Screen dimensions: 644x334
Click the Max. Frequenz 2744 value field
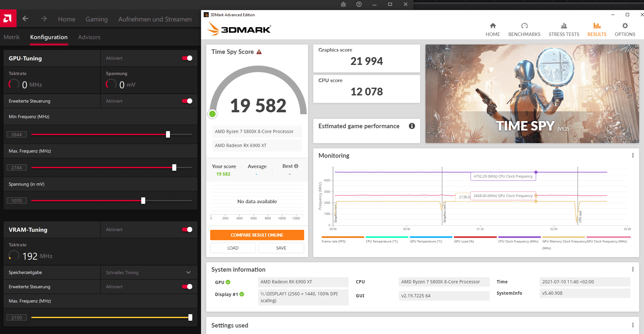click(17, 167)
